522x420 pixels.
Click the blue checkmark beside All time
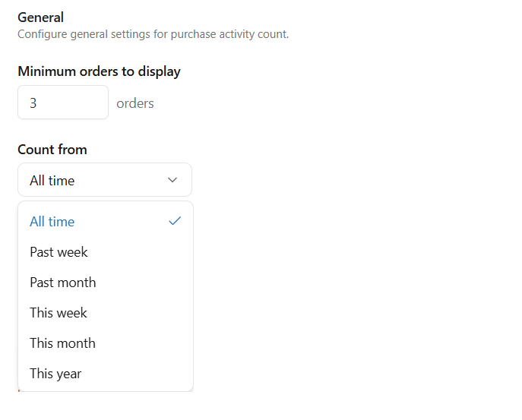tap(175, 221)
